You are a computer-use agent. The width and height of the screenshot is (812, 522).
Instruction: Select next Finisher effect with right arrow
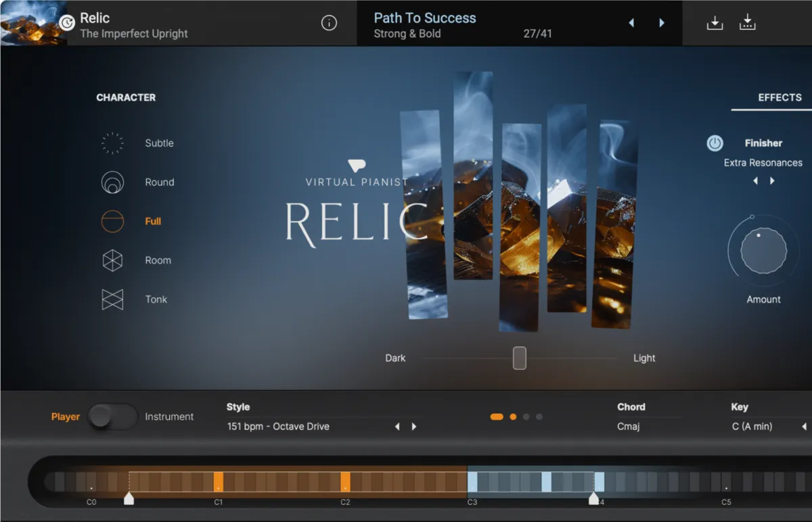[x=772, y=181]
